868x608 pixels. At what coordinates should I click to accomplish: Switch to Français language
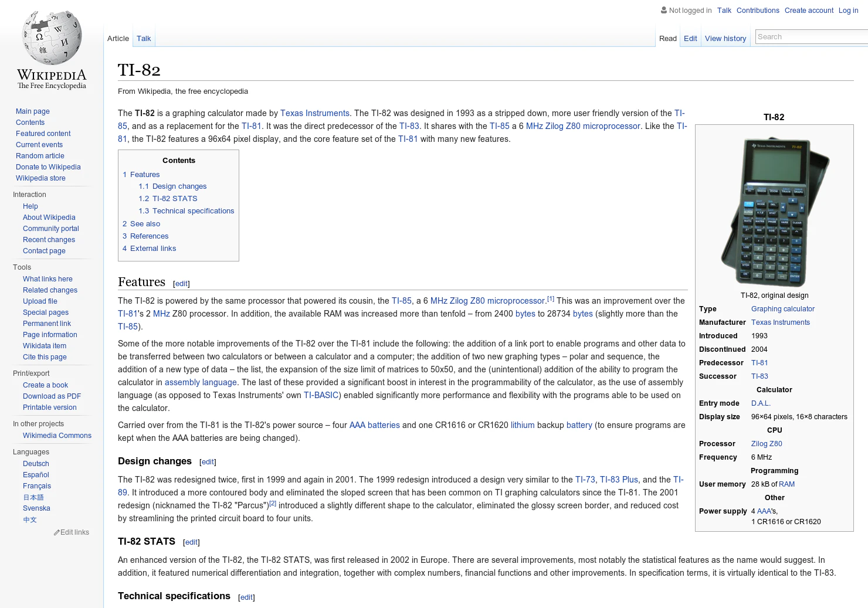pyautogui.click(x=37, y=486)
